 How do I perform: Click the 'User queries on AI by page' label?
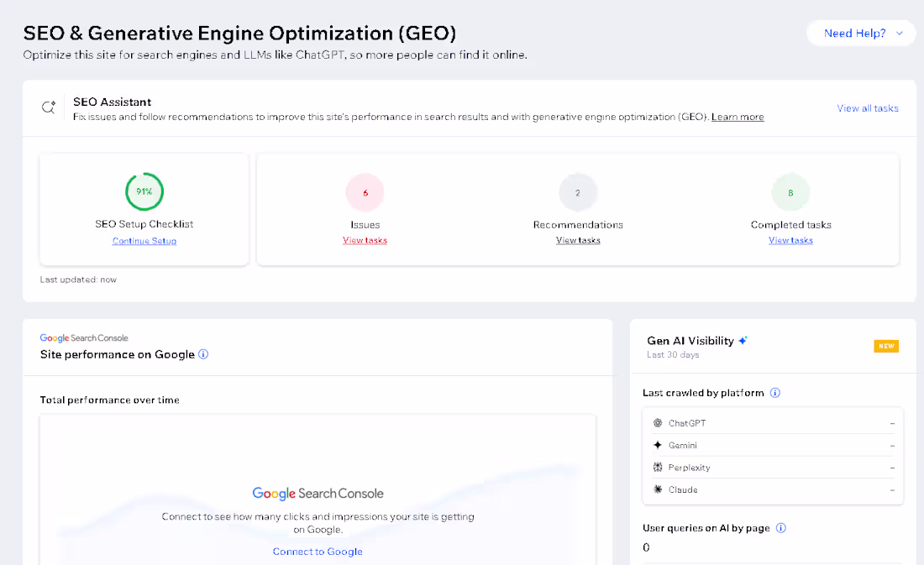coord(706,528)
